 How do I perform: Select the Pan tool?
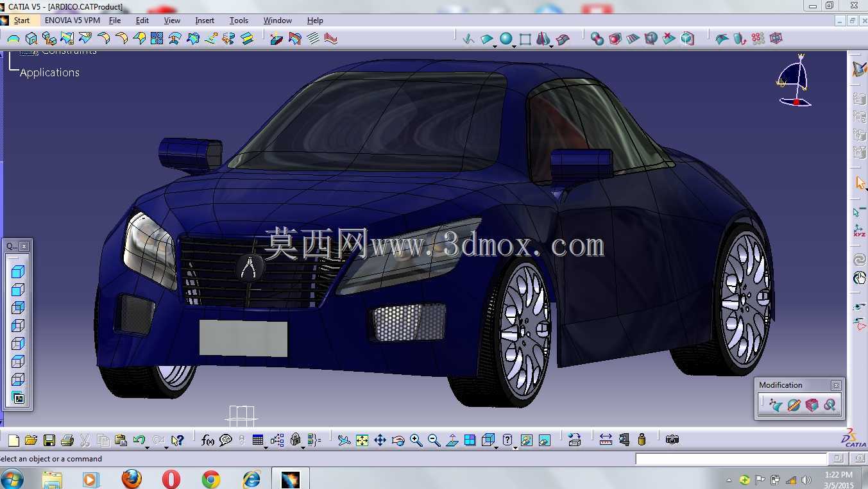click(x=380, y=440)
